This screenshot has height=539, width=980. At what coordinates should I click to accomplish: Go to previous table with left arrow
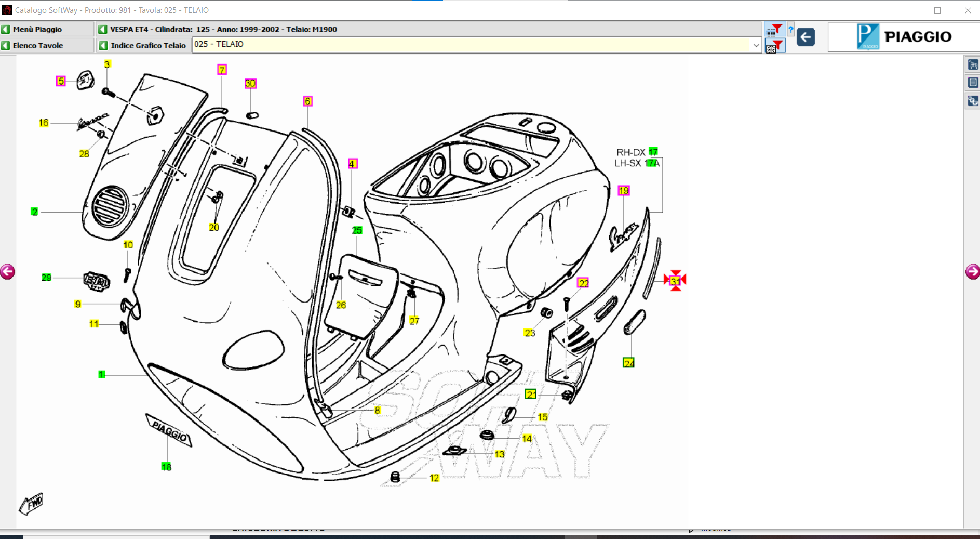tap(8, 271)
